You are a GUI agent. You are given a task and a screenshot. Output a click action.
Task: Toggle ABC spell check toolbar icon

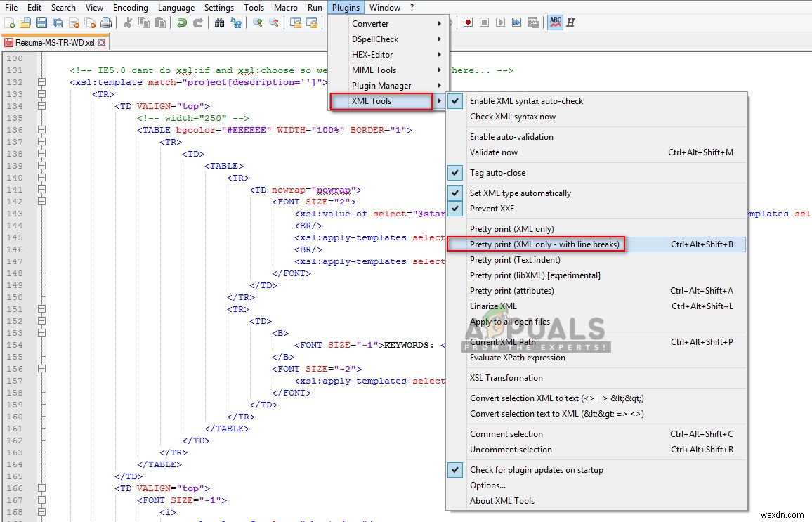555,22
